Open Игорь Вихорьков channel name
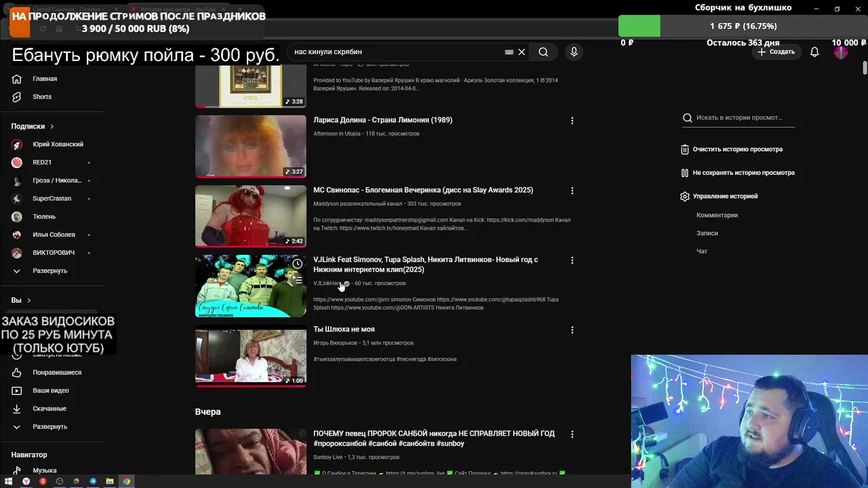Image resolution: width=868 pixels, height=488 pixels. point(335,343)
